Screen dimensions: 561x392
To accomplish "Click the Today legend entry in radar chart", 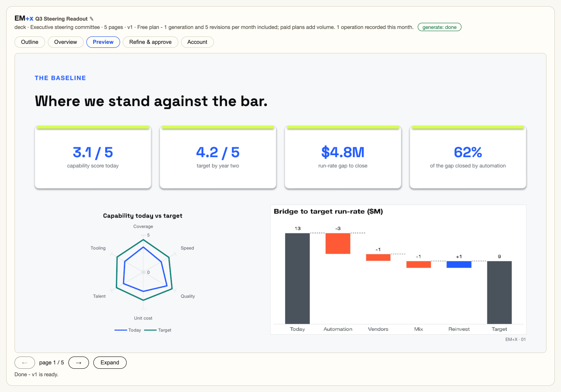I will (x=128, y=330).
